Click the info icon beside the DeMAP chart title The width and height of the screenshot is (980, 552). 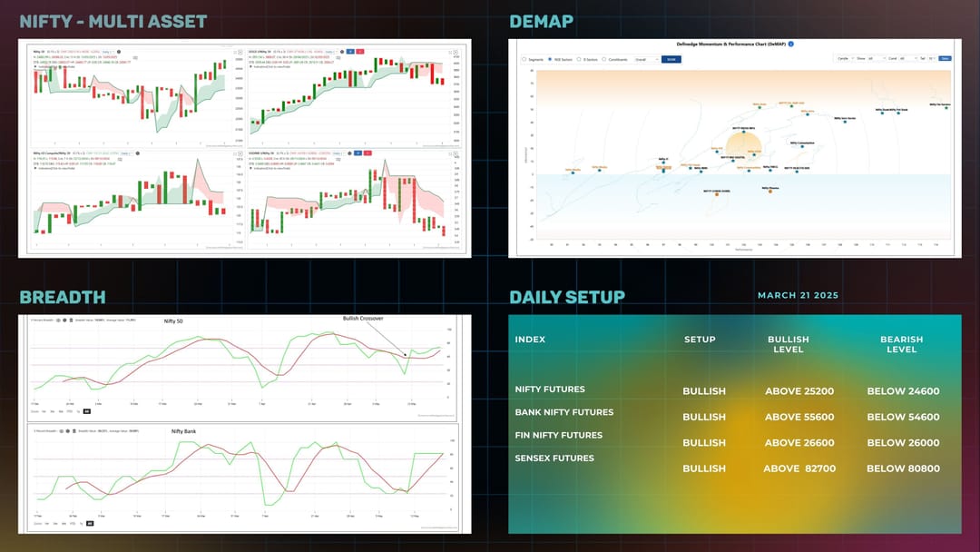coord(790,44)
